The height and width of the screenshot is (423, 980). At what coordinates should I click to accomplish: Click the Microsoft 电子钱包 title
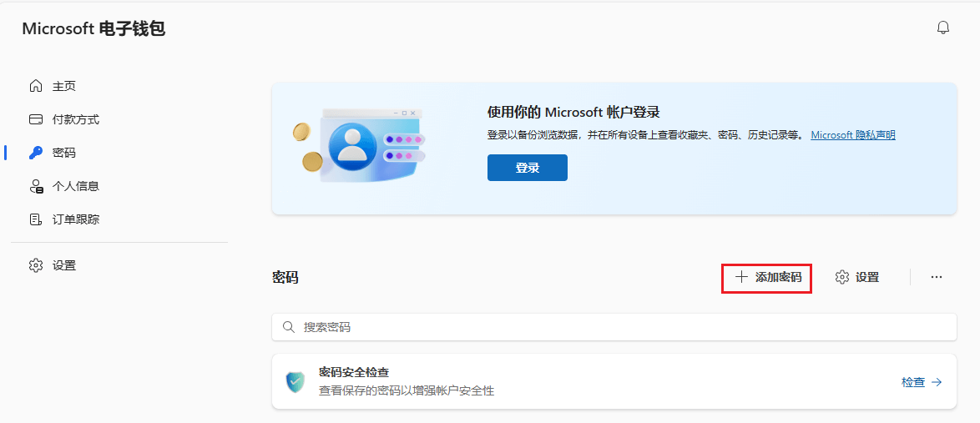point(93,28)
